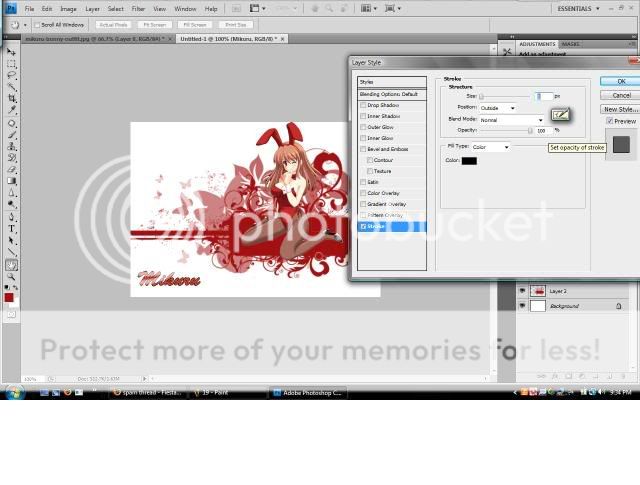Click the Quick Mask mode icon
This screenshot has width=640, height=485.
click(11, 315)
